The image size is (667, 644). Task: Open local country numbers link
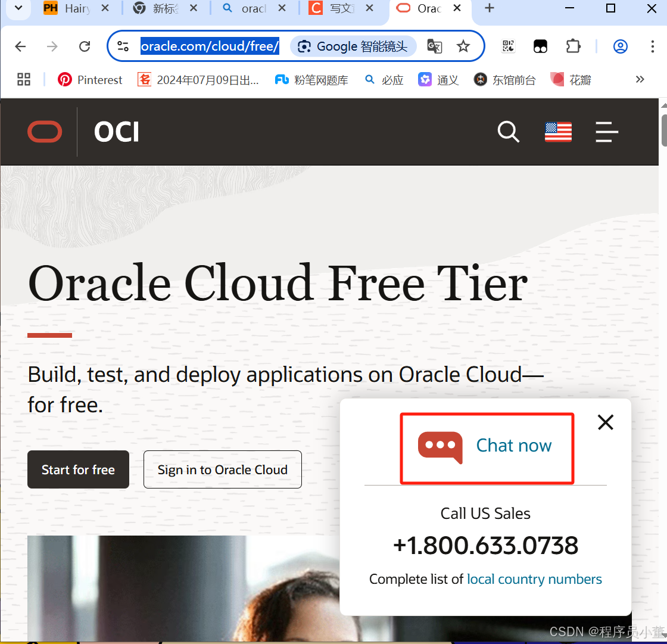[x=534, y=579]
